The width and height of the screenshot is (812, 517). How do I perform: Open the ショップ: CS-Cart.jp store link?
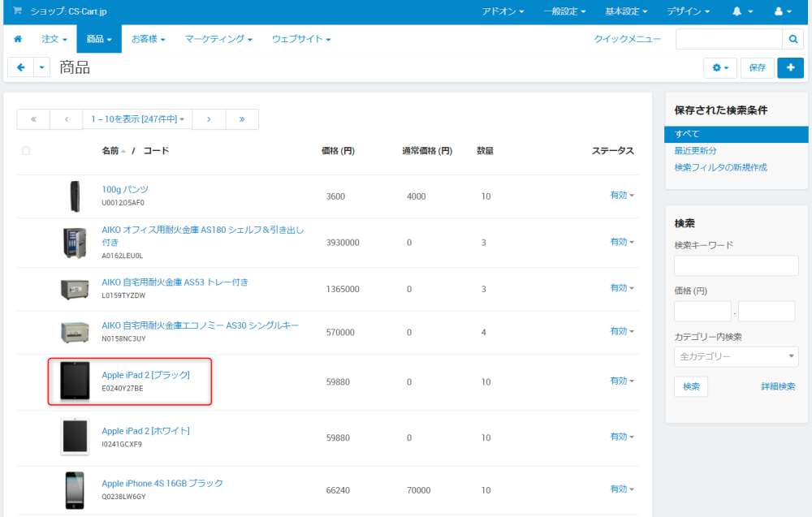tap(68, 11)
